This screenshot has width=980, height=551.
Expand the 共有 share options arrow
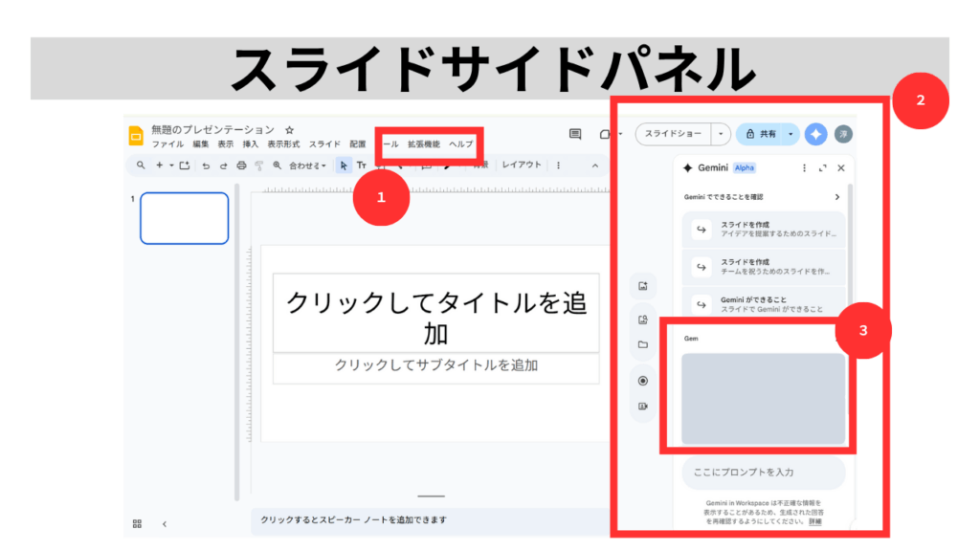coord(791,135)
